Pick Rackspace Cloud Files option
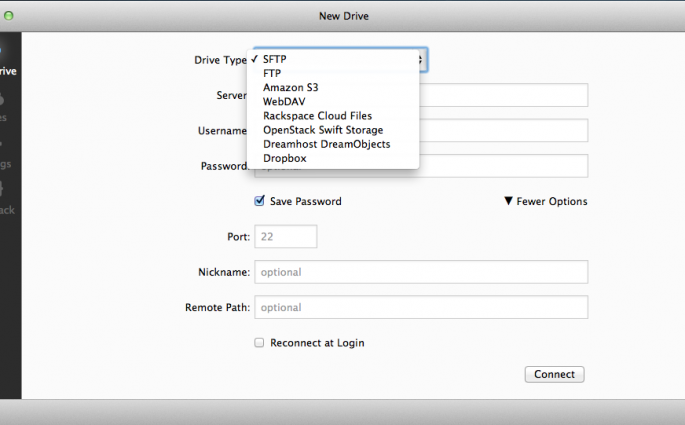The height and width of the screenshot is (425, 685). (317, 116)
